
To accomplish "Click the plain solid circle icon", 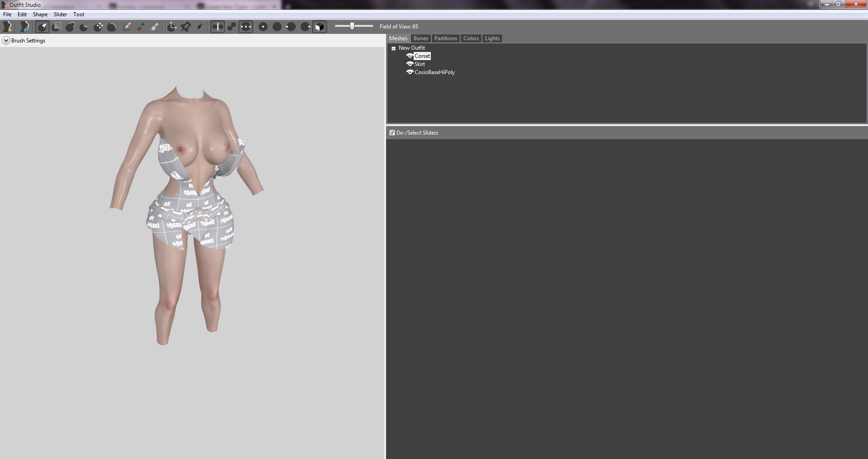I will coord(277,27).
